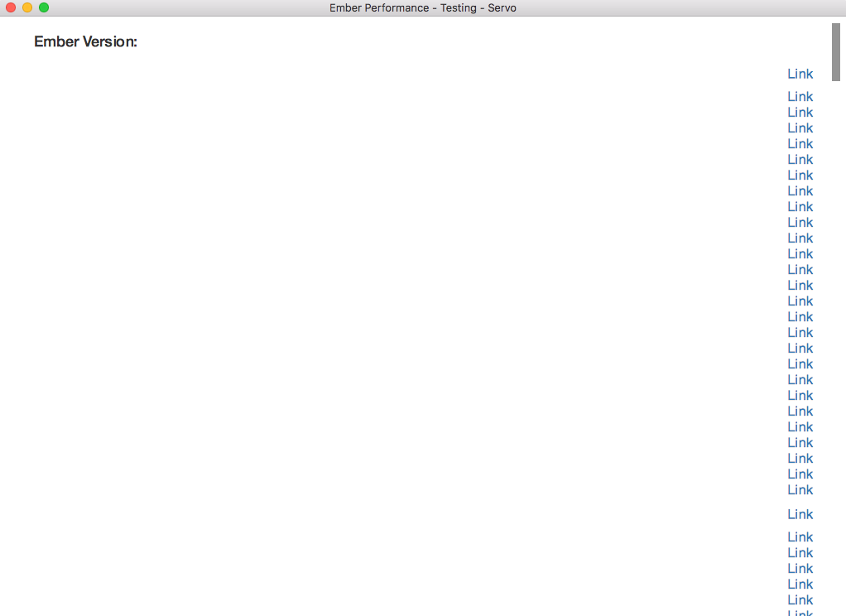Close the Servo window with the red button
846x616 pixels.
(x=11, y=7)
